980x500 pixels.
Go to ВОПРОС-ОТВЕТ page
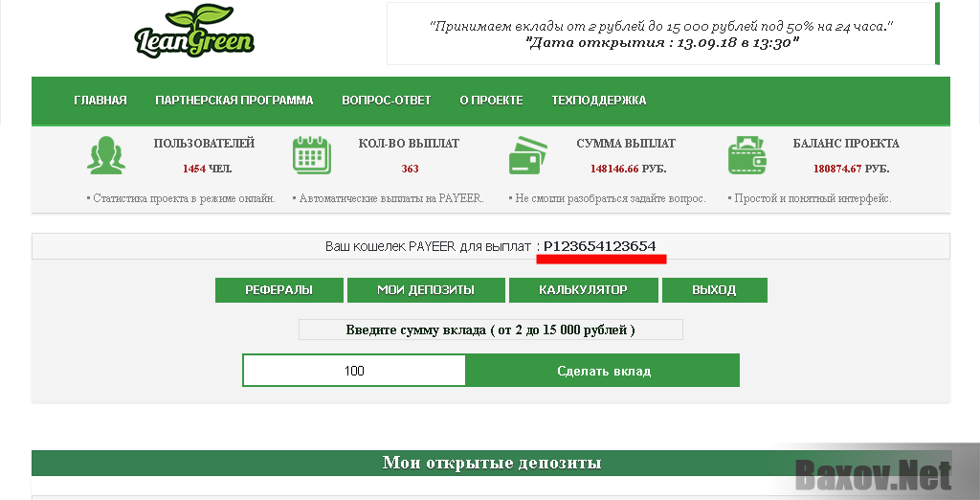pos(387,101)
